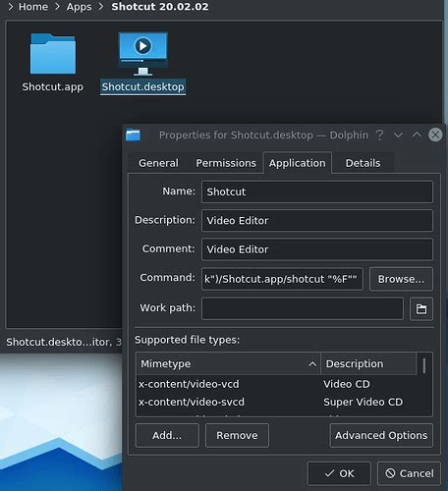Screen dimensions: 448x491
Task: Click the Name field containing Shotcut
Action: tap(317, 191)
